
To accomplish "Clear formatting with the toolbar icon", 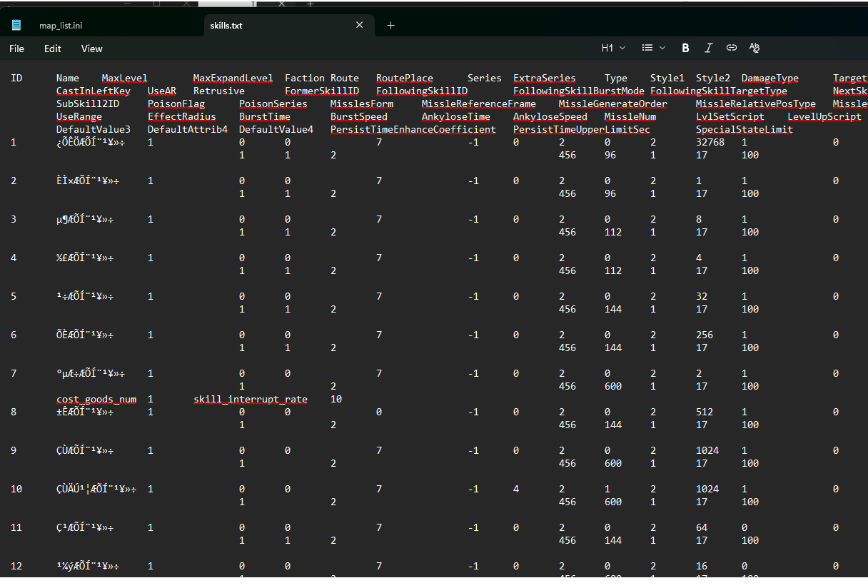I will (755, 48).
